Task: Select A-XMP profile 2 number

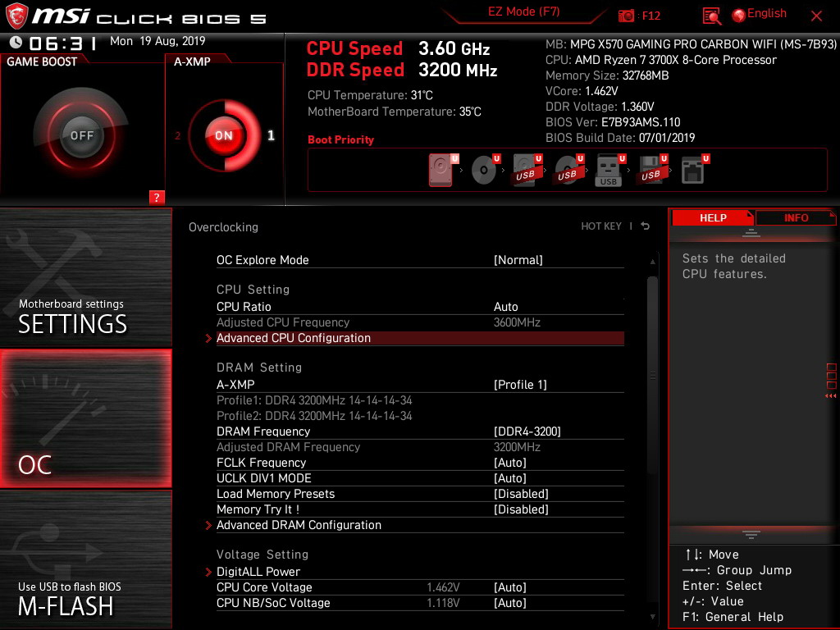Action: [177, 135]
